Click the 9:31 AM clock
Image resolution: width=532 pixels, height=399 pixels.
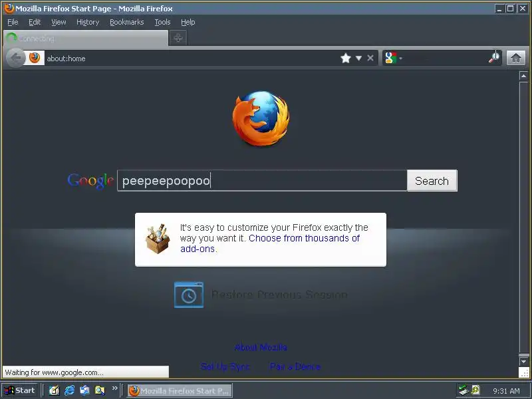pyautogui.click(x=506, y=391)
